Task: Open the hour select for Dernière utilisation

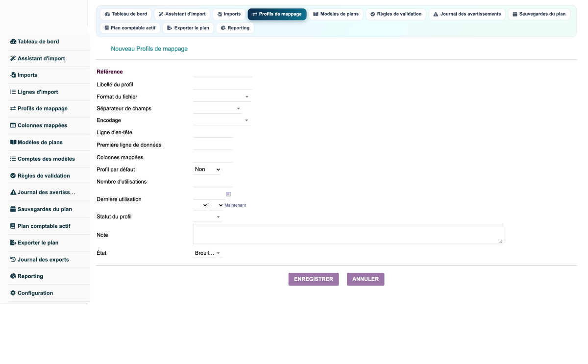Action: [200, 205]
